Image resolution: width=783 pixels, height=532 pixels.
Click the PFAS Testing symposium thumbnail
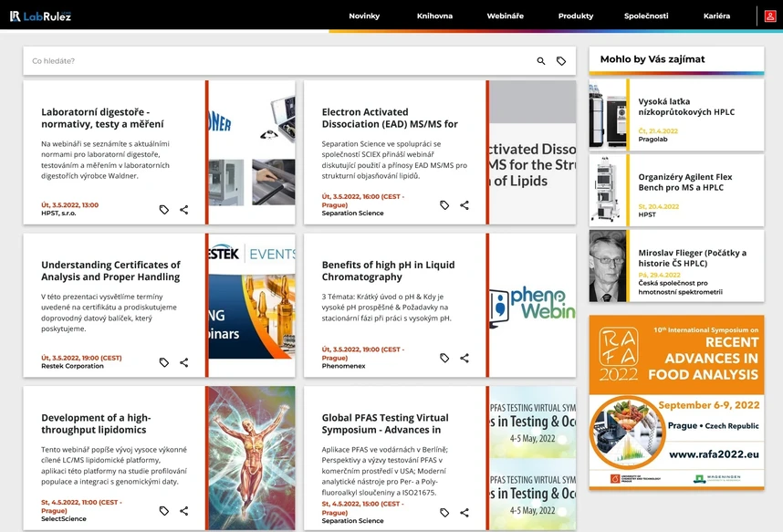coord(532,458)
